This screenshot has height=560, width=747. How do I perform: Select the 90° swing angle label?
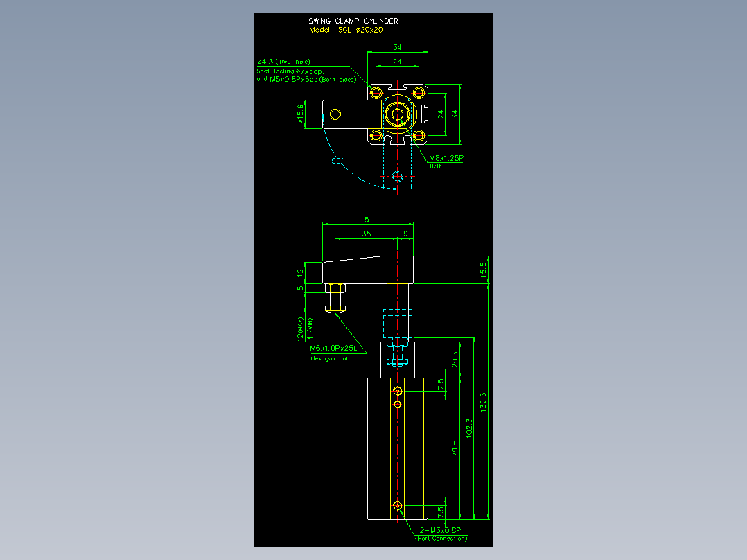click(x=337, y=161)
